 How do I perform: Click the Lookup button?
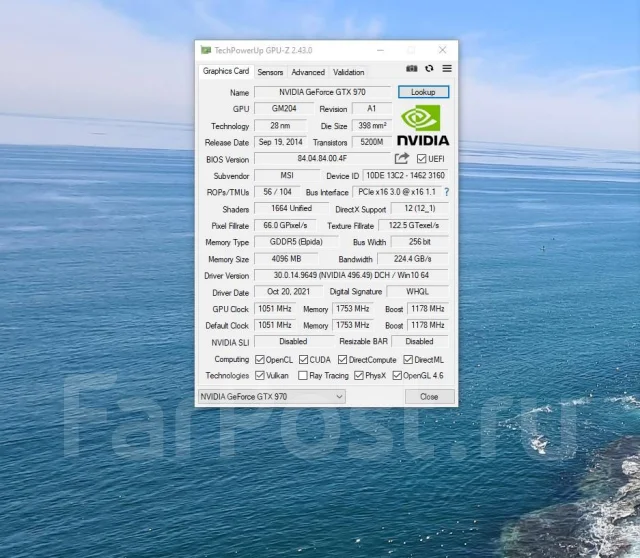point(423,92)
